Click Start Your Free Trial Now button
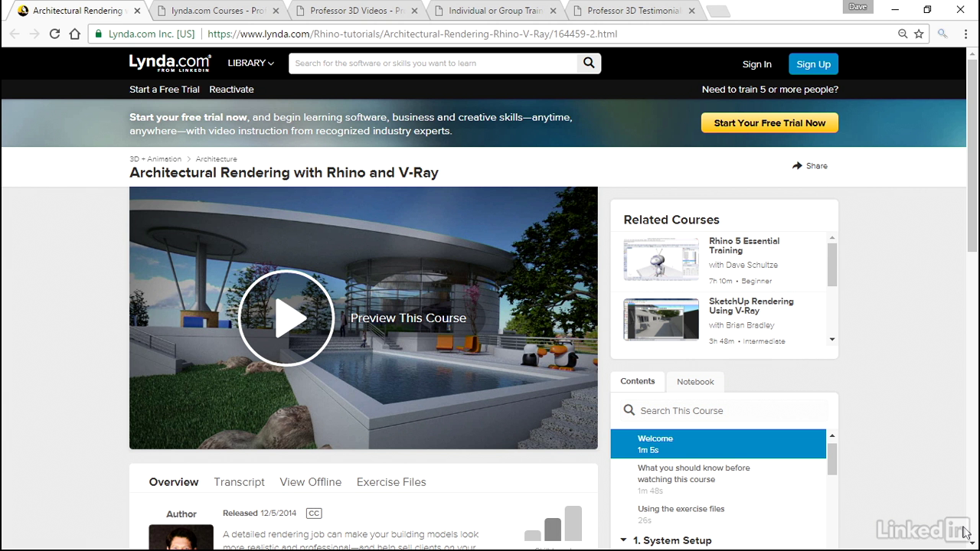This screenshot has width=980, height=551. click(769, 123)
